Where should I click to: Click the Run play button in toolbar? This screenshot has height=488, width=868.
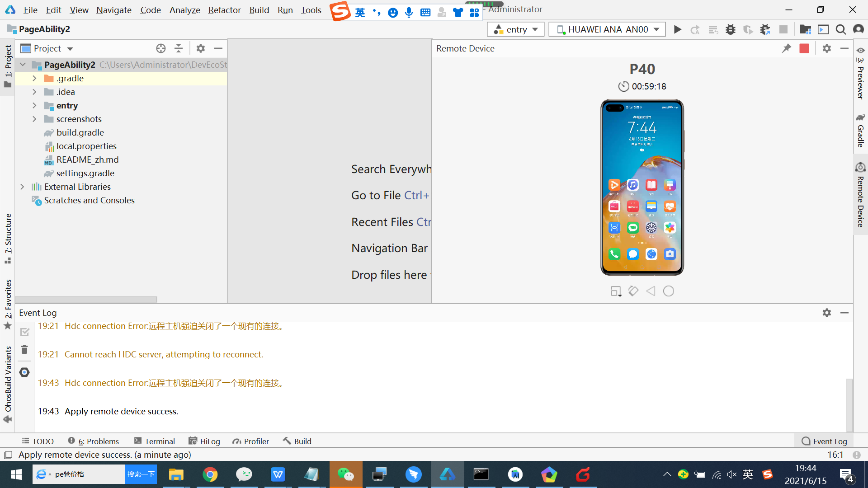[x=677, y=29]
